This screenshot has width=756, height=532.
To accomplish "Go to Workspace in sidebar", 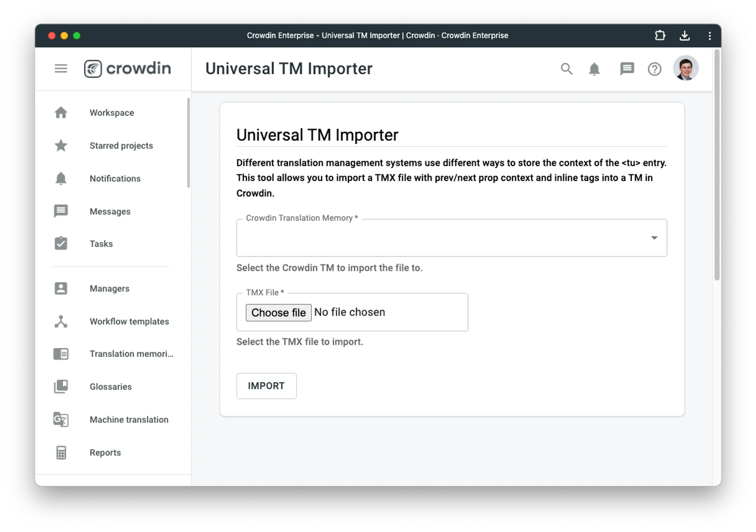I will (x=112, y=113).
